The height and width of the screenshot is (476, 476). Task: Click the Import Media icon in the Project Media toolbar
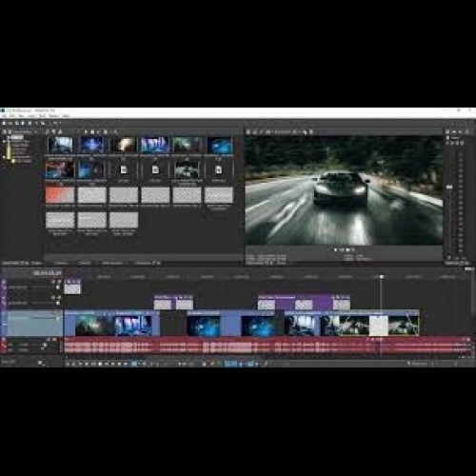[x=47, y=131]
